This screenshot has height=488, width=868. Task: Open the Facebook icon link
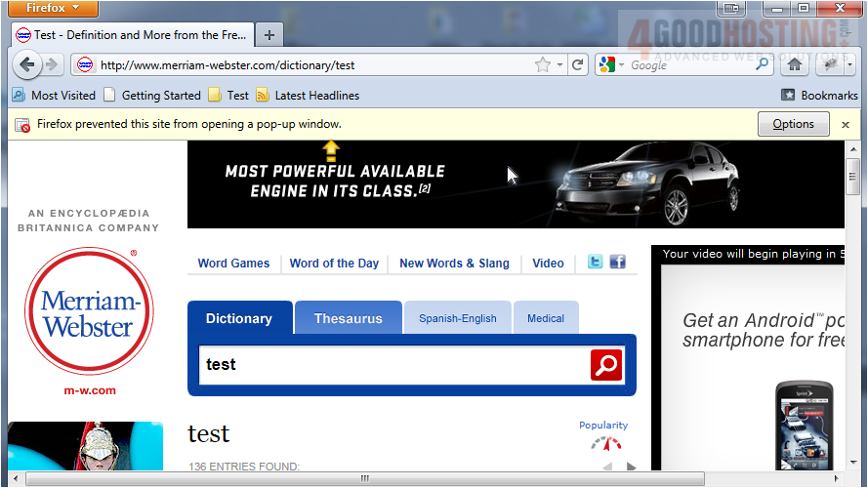617,263
